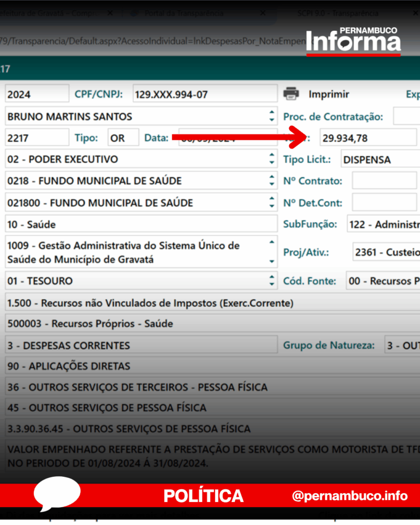Open the @pernambuco.info handle link
Viewport: 420px width, 525px height.
point(350,496)
